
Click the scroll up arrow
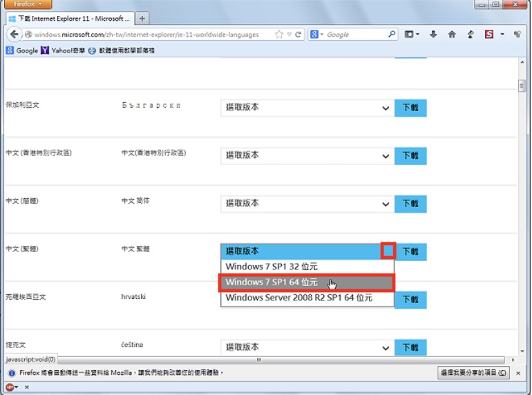[x=522, y=62]
